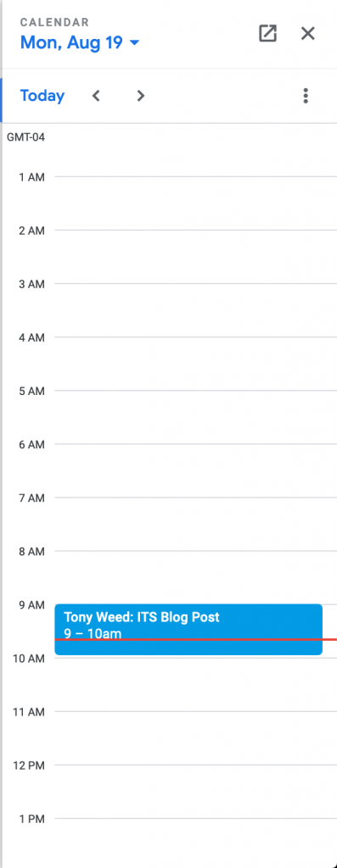The width and height of the screenshot is (337, 868).
Task: Create an event in the 12 PM slot
Action: click(x=195, y=791)
